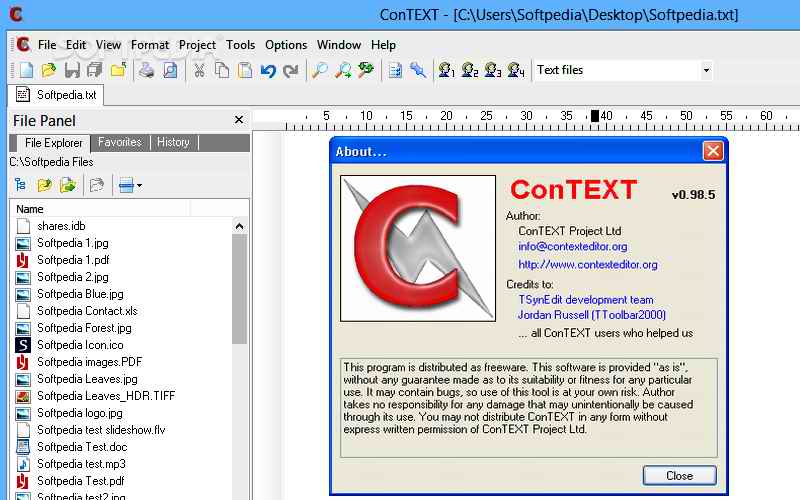Click the TSynEdit development team link
Image resolution: width=800 pixels, height=500 pixels.
(x=586, y=299)
